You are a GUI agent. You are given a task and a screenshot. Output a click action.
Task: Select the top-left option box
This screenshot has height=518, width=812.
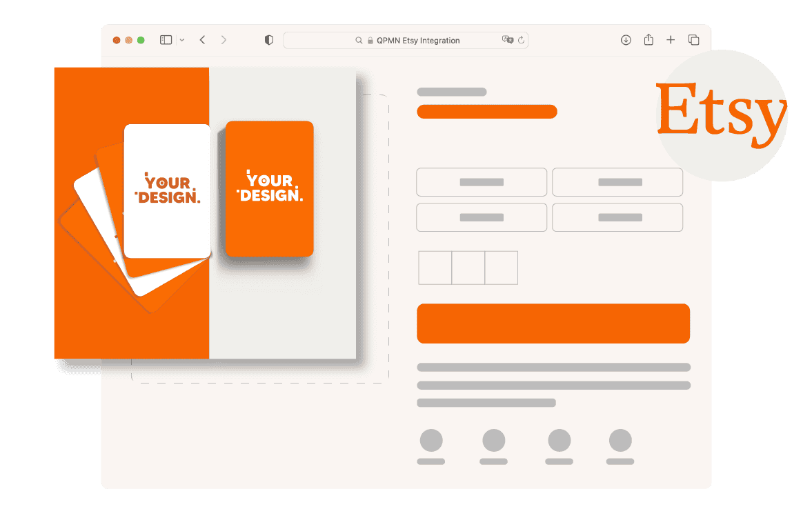coord(482,182)
